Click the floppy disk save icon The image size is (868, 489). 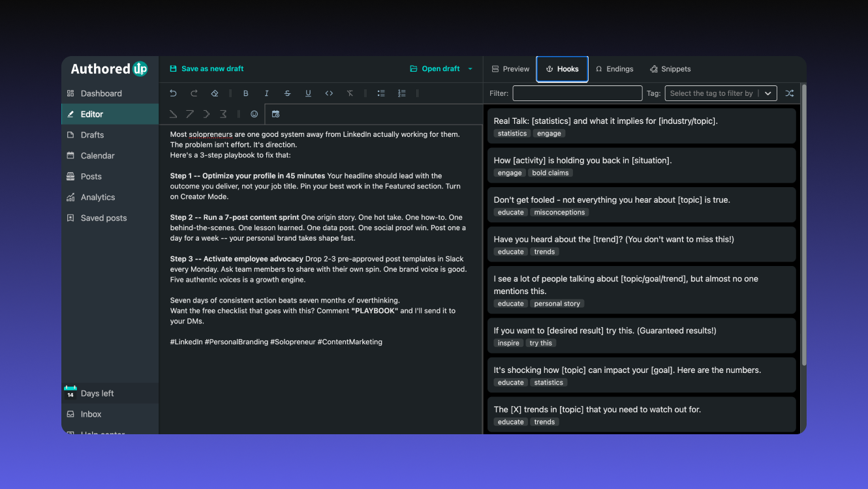tap(173, 68)
